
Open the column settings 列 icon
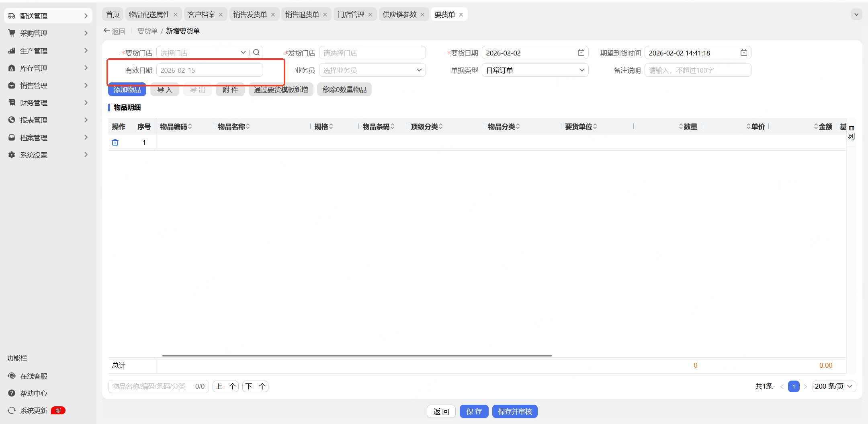(852, 133)
